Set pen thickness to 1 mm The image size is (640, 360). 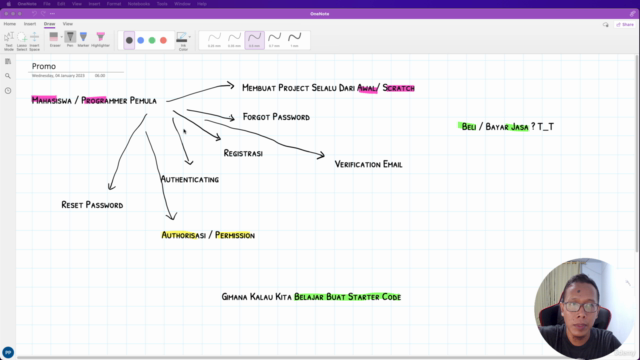294,40
